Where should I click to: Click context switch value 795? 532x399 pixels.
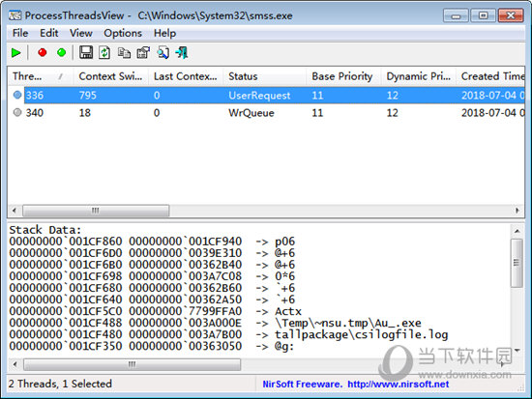pyautogui.click(x=88, y=96)
